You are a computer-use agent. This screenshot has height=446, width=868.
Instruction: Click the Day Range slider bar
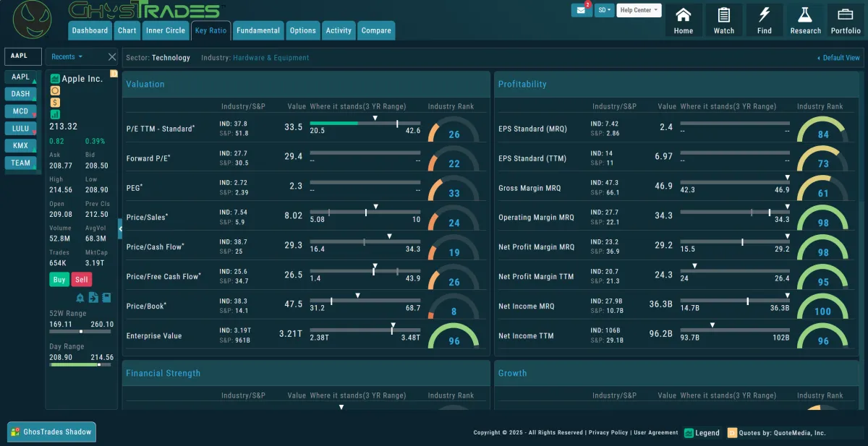click(82, 364)
